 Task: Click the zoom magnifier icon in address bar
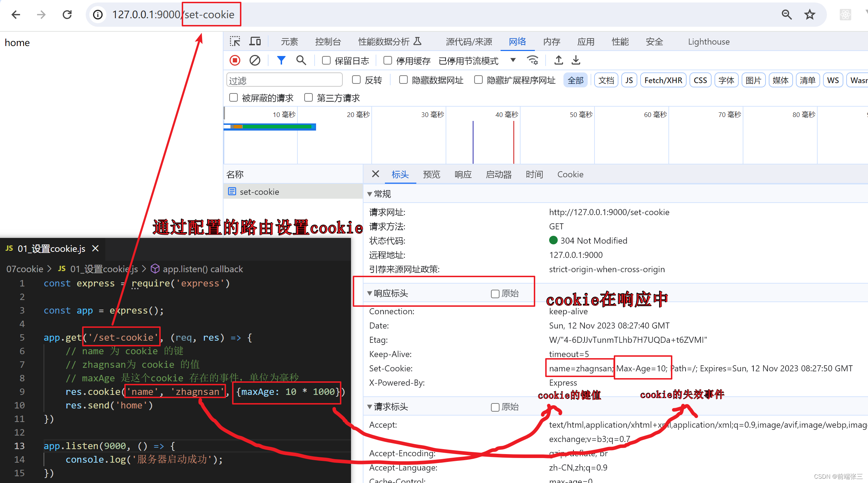click(x=787, y=15)
